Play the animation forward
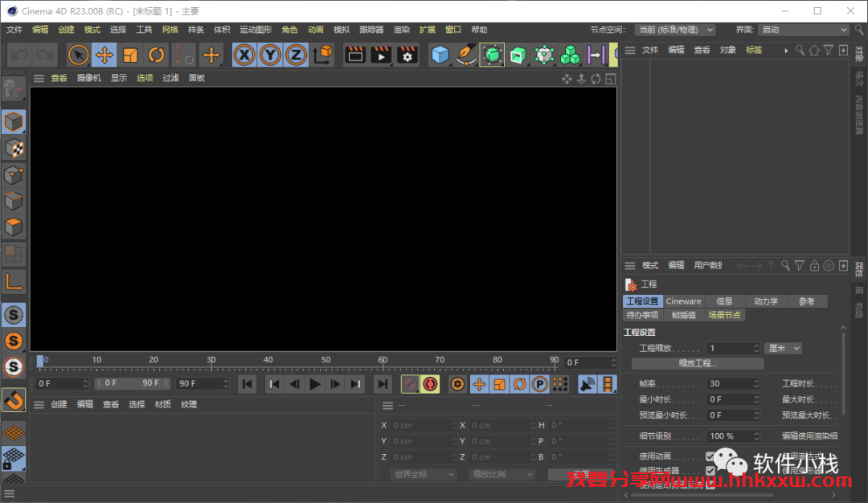This screenshot has height=503, width=868. point(314,384)
